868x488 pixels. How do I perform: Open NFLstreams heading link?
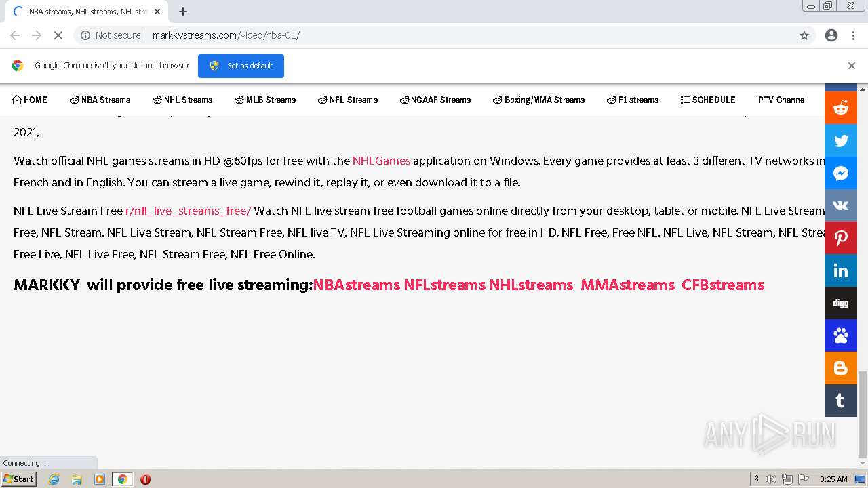(x=445, y=285)
